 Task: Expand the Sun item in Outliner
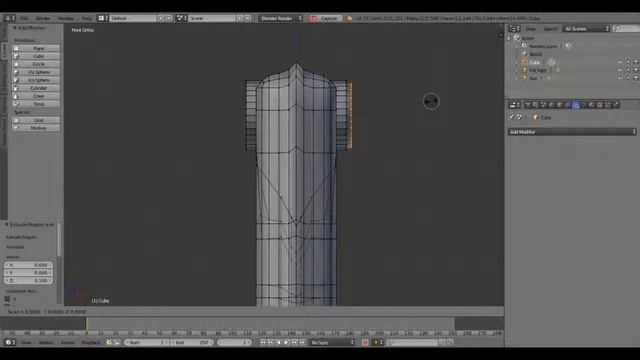click(x=517, y=78)
